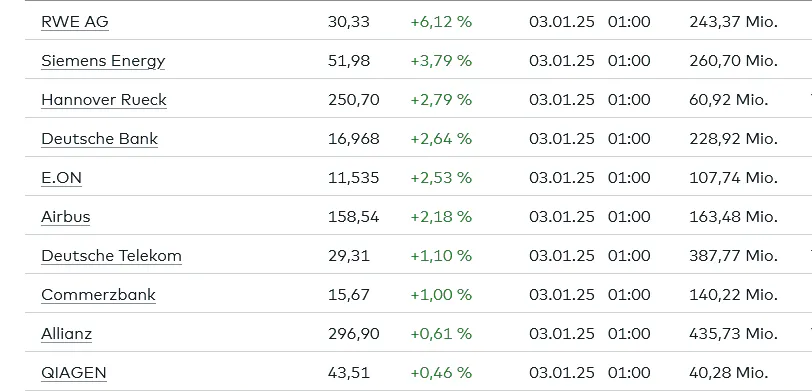The width and height of the screenshot is (812, 391).
Task: Click Siemens Energy price 51,98
Action: point(349,61)
